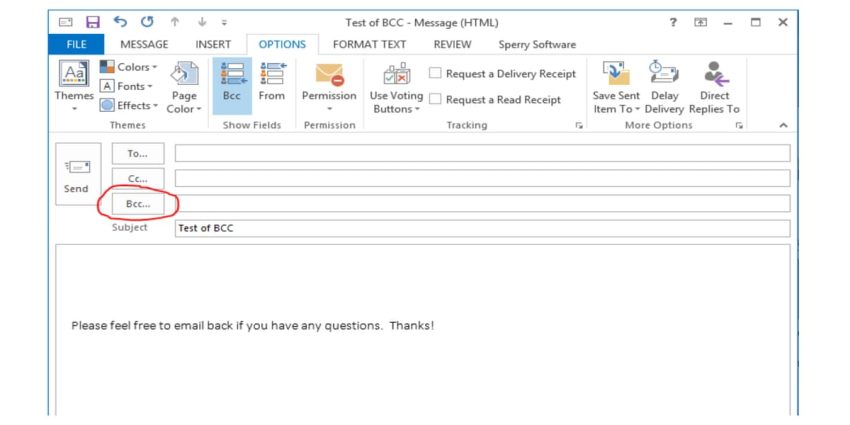This screenshot has width=850, height=425.
Task: Open the FORMAT TEXT tab
Action: tap(369, 44)
